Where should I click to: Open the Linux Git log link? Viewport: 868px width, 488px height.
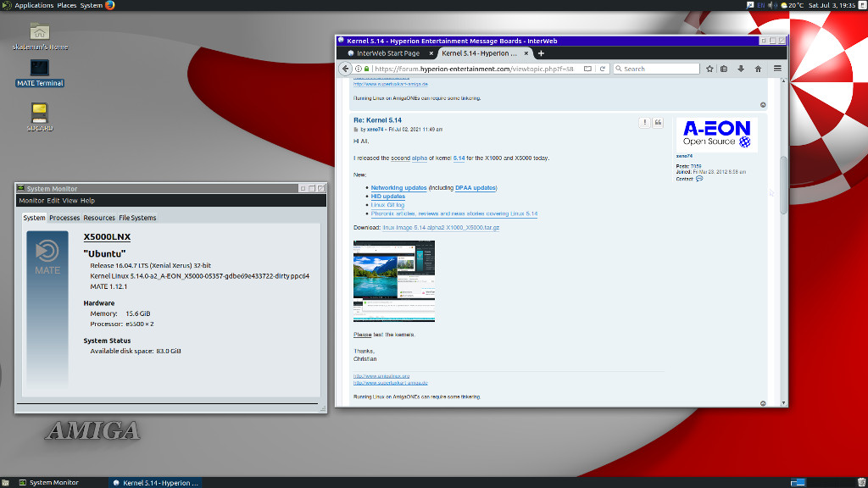(x=387, y=205)
